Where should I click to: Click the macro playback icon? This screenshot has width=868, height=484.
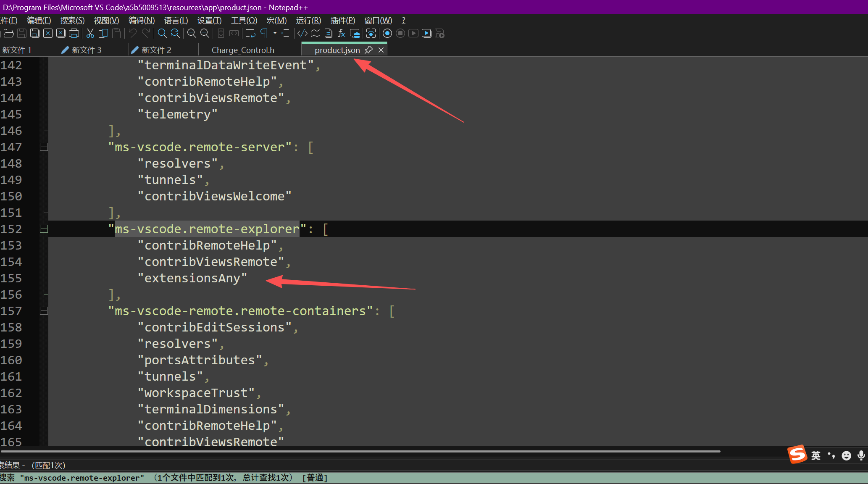point(413,33)
